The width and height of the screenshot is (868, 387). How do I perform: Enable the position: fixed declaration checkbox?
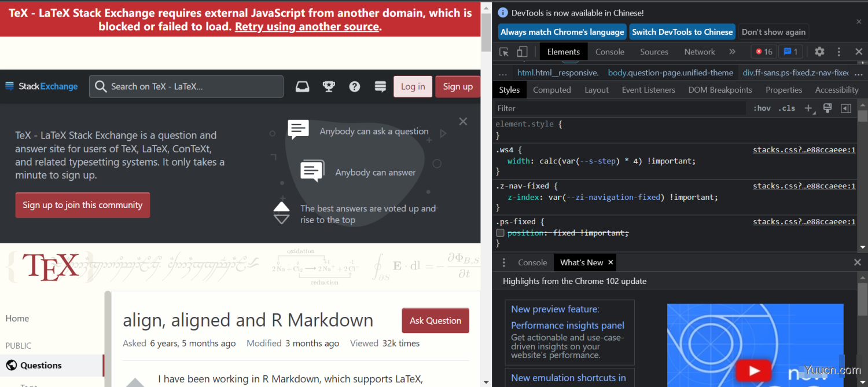[500, 233]
